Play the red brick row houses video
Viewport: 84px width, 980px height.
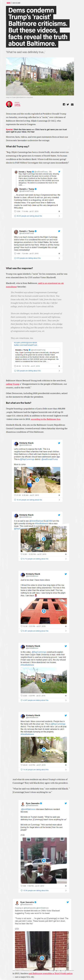click(x=44, y=611)
